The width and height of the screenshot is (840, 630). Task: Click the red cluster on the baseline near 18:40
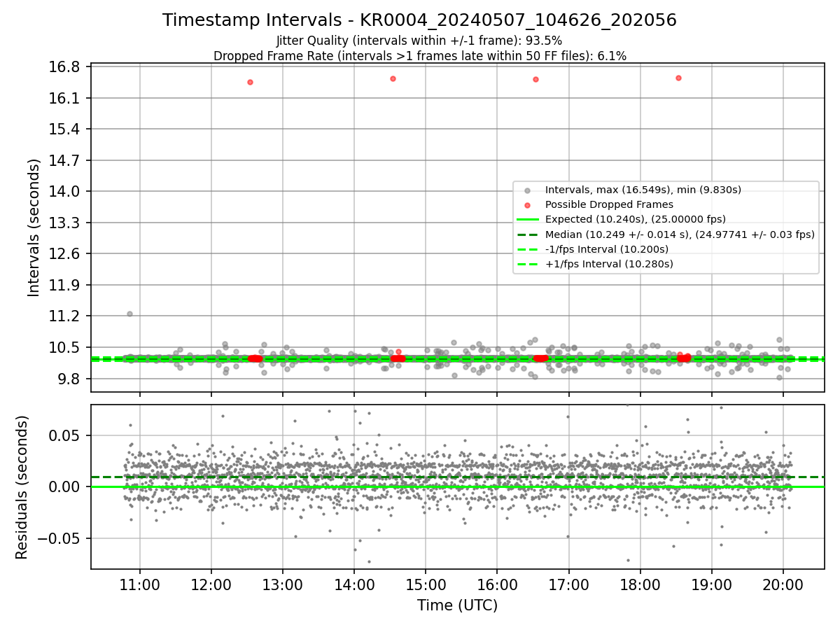click(684, 358)
